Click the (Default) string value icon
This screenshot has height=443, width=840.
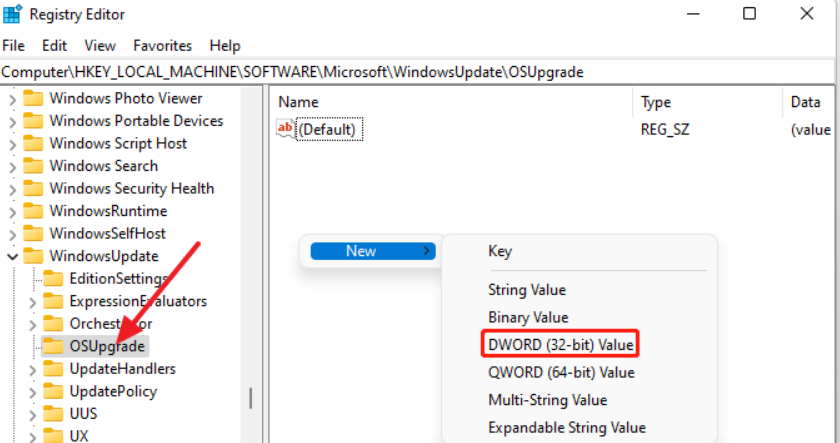pos(286,129)
